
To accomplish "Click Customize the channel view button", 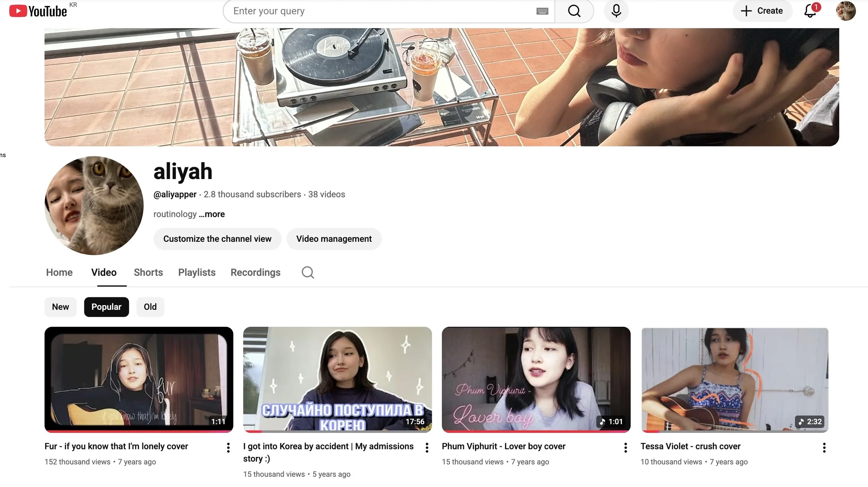I will click(x=217, y=239).
